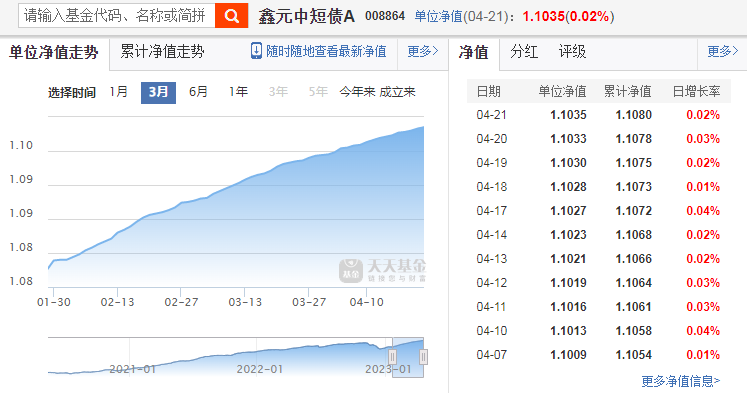Click the mobile phone icon beside 随时随地查看最新净值
The height and width of the screenshot is (393, 747).
256,51
